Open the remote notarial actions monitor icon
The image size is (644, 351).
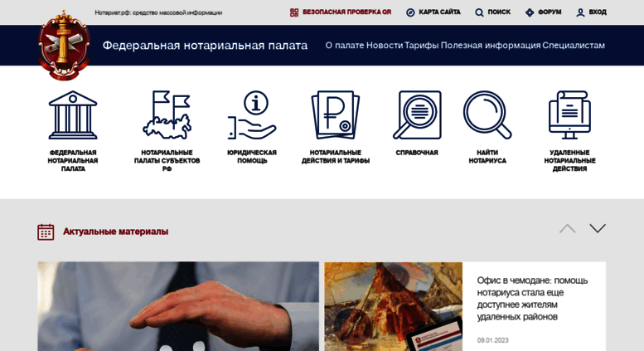tap(569, 115)
